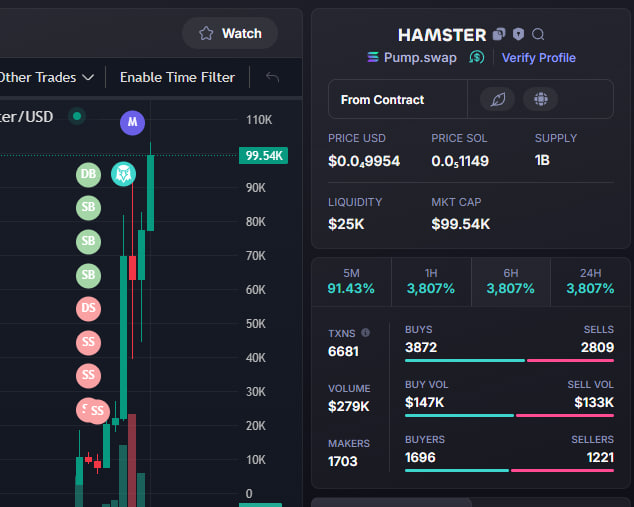This screenshot has height=507, width=634.
Task: Click the buys versus sells ratio bar
Action: point(509,361)
